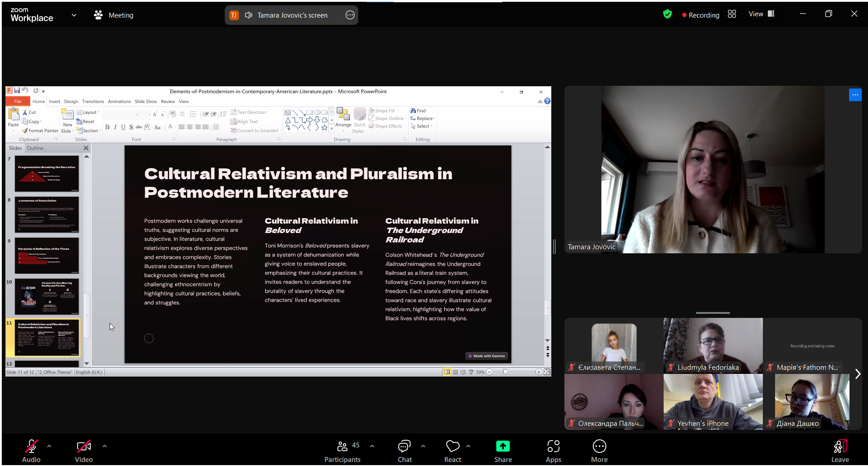Select the star shape in Drawing gallery
The width and height of the screenshot is (868, 466).
pyautogui.click(x=324, y=128)
